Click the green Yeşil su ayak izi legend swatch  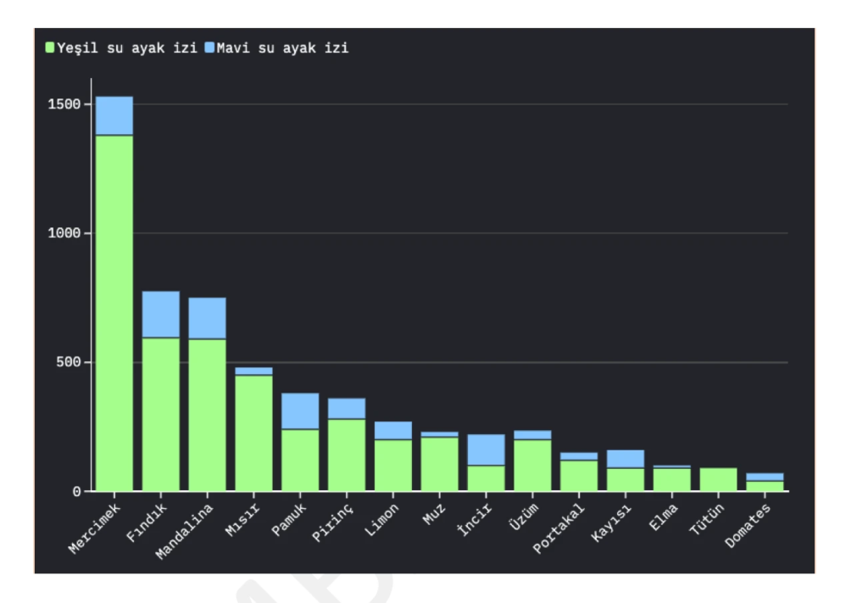click(50, 48)
